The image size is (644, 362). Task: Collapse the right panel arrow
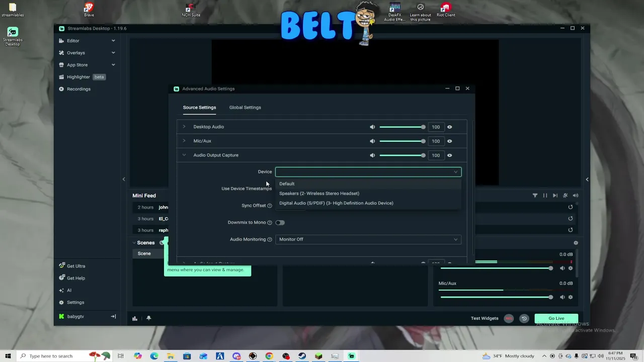tap(587, 179)
